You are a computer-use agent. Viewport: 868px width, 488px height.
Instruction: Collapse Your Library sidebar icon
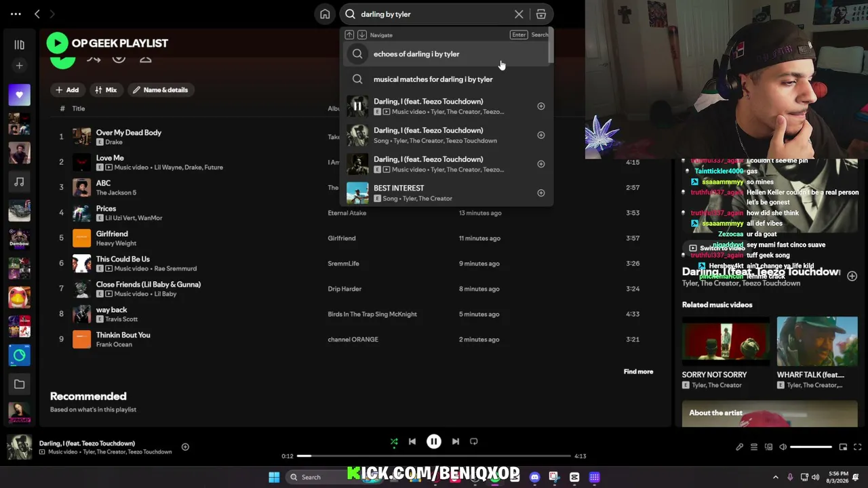(x=19, y=45)
